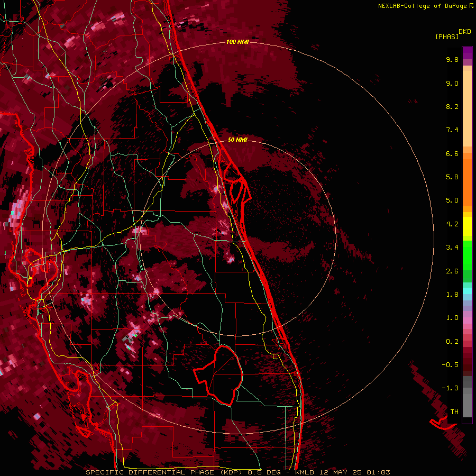Select the -1.3 scale value
This screenshot has width=476, height=476.
(x=450, y=388)
